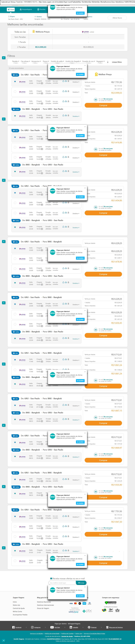Open Zupper's Facebook page icon
The image size is (135, 644).
(14, 627)
